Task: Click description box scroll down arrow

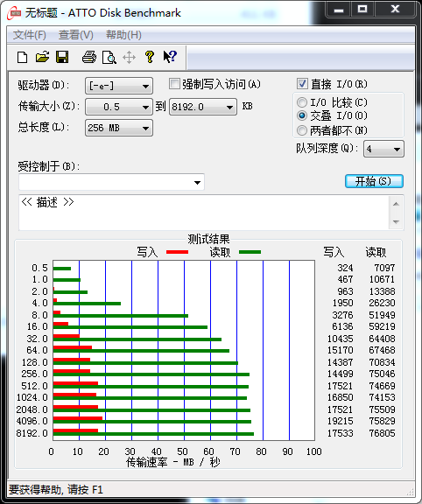Action: (396, 221)
